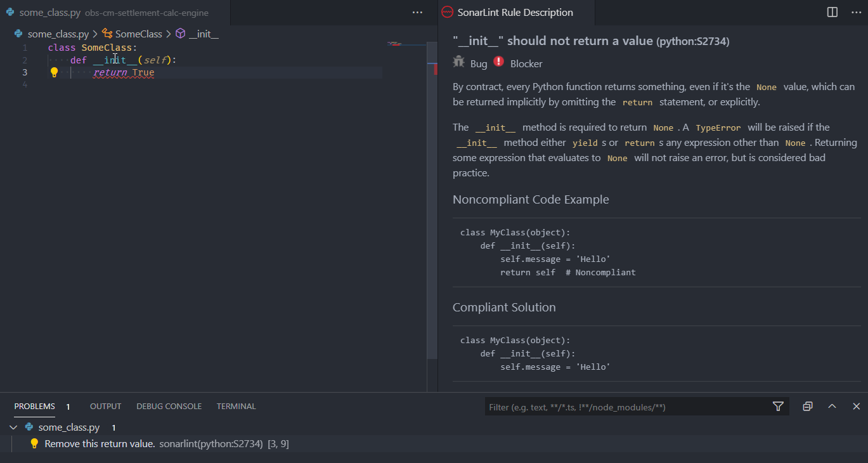This screenshot has height=463, width=868.
Task: Select the 'Remove this return value' problem entry
Action: pos(100,444)
